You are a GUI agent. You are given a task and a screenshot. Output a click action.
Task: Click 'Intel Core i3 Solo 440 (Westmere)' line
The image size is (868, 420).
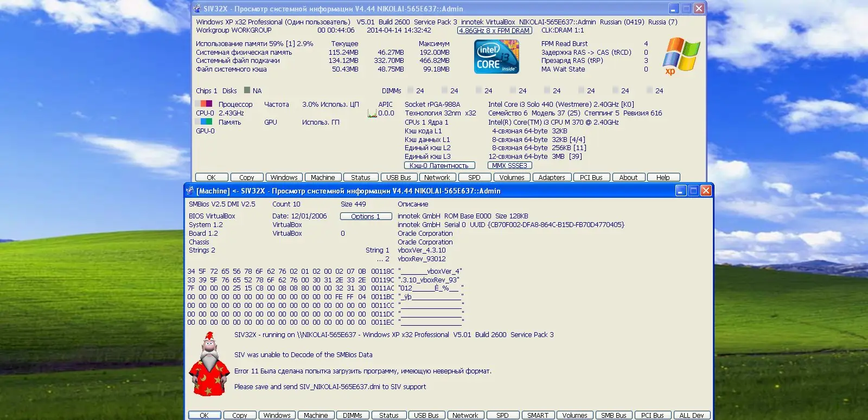(x=561, y=105)
